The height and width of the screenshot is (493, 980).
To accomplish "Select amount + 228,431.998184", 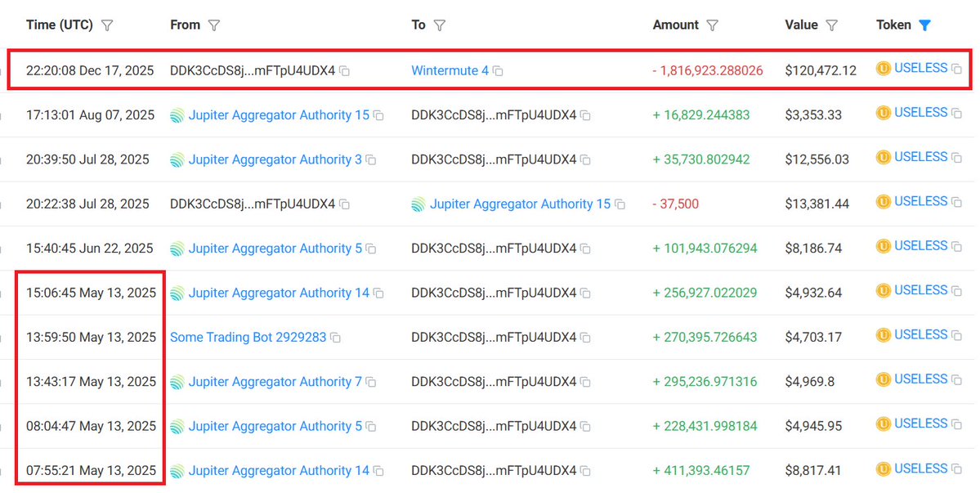I will click(x=705, y=425).
